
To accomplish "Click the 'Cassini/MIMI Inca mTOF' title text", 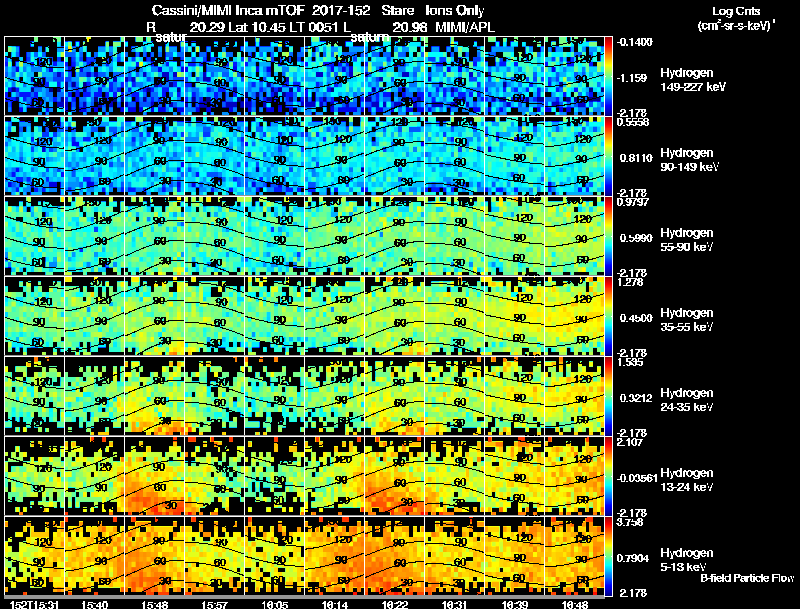I will tap(228, 11).
